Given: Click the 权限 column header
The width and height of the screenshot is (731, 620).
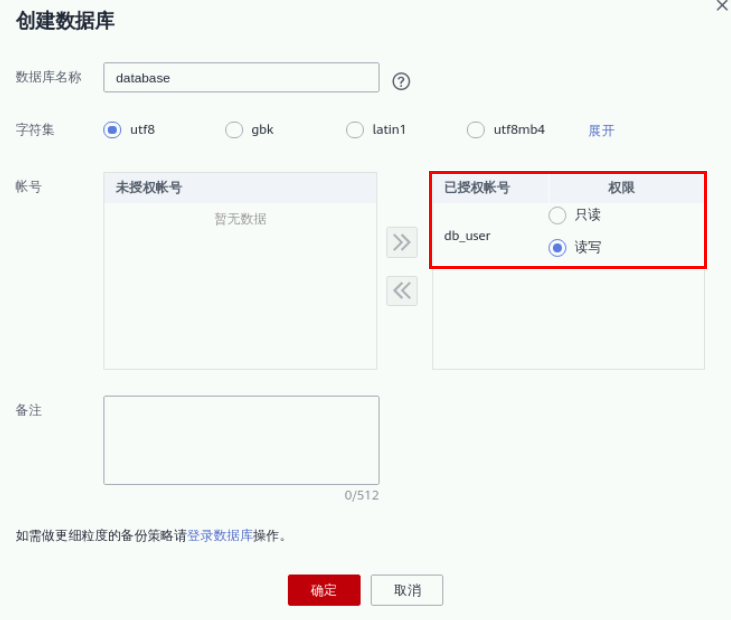Looking at the screenshot, I should (621, 188).
